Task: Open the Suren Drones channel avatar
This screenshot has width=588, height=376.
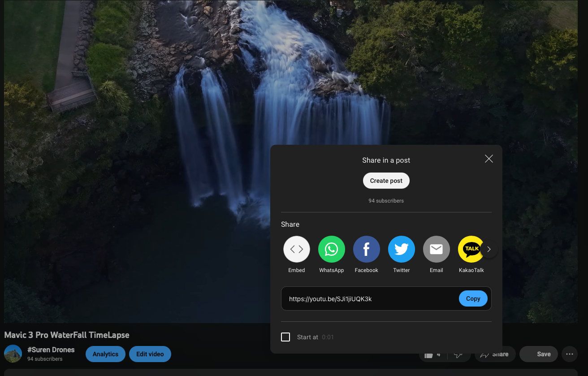Action: pyautogui.click(x=13, y=354)
